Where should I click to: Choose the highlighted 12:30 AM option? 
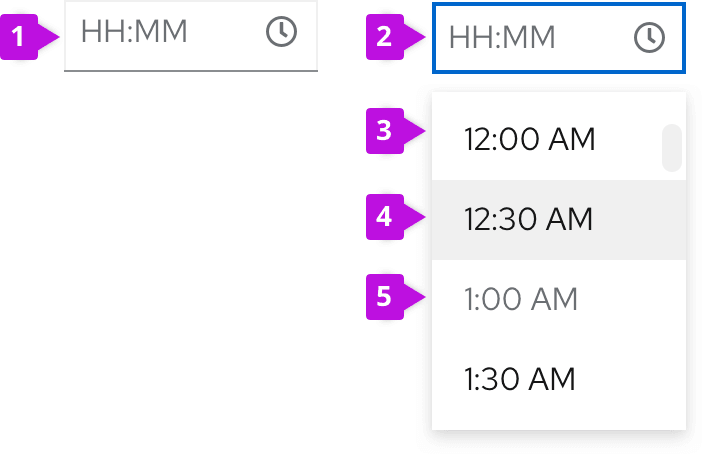click(x=529, y=219)
